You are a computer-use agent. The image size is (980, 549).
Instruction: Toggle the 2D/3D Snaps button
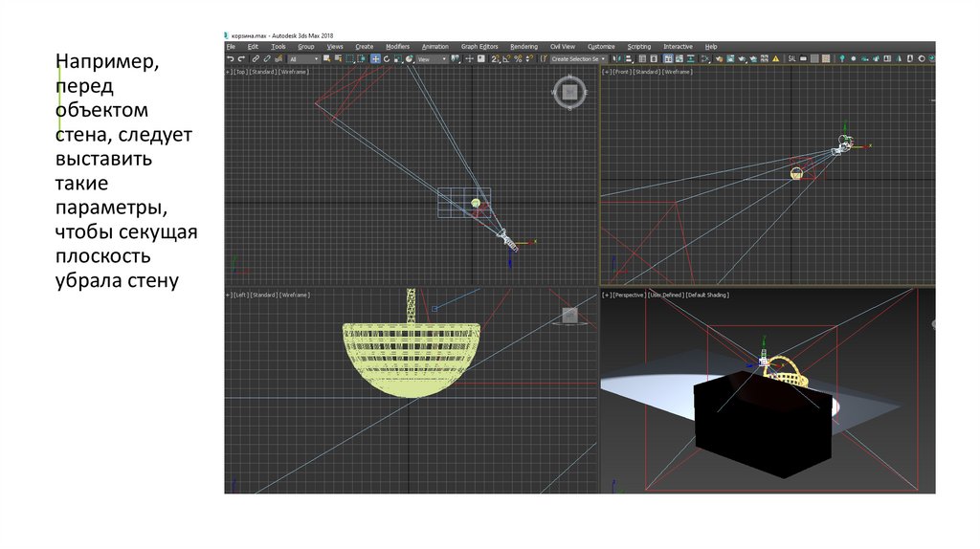494,58
